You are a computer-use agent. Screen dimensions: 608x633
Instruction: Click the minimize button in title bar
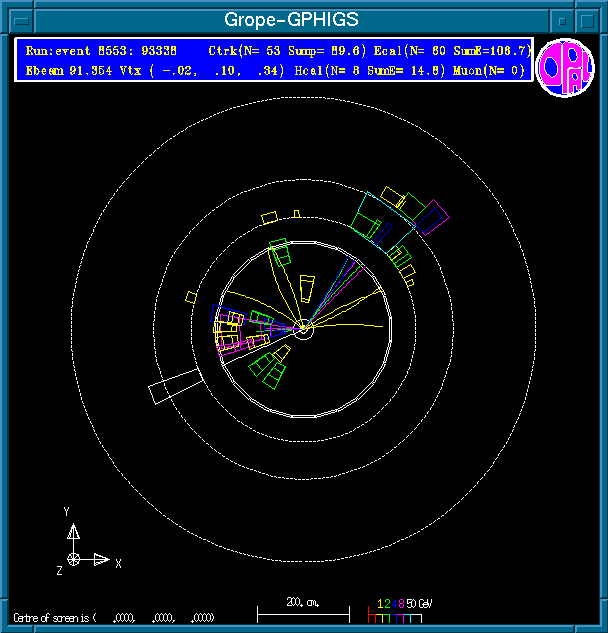point(563,19)
